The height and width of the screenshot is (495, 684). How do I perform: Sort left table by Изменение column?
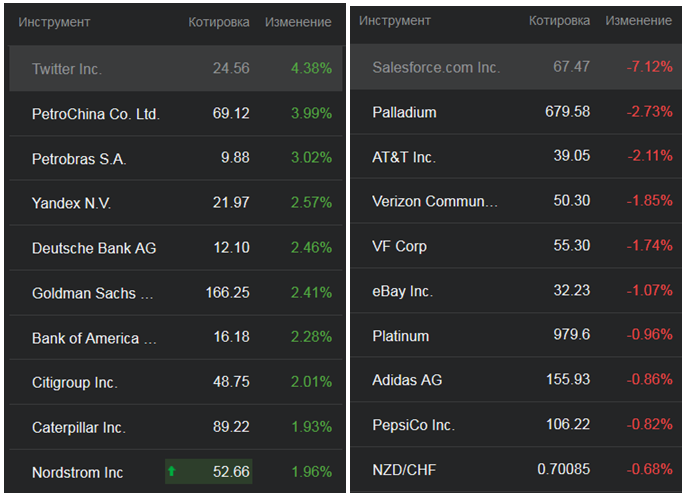298,22
